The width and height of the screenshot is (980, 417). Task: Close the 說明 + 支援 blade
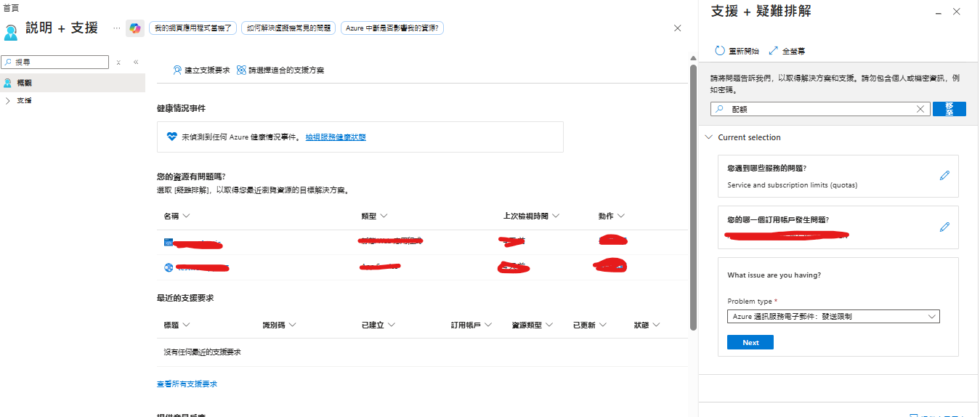[678, 28]
